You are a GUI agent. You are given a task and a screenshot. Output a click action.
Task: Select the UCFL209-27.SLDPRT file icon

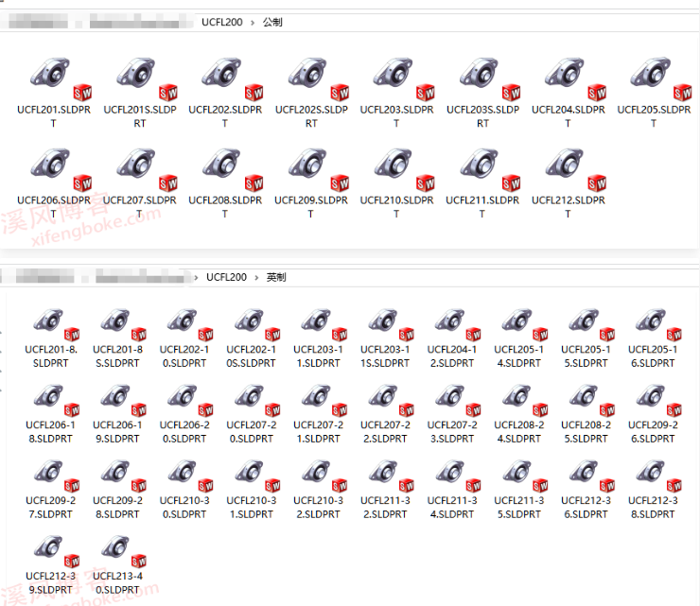(x=56, y=476)
